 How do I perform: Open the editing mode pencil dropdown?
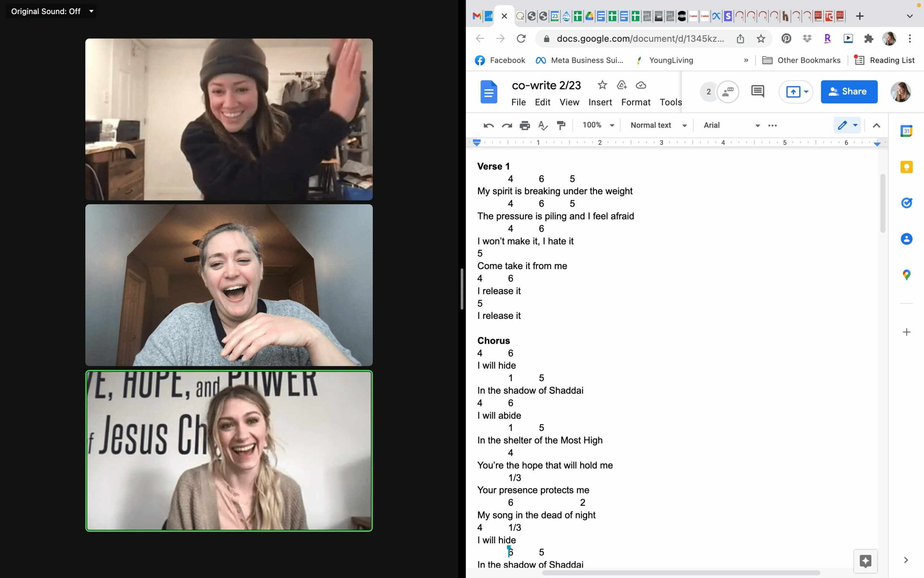[x=847, y=125]
